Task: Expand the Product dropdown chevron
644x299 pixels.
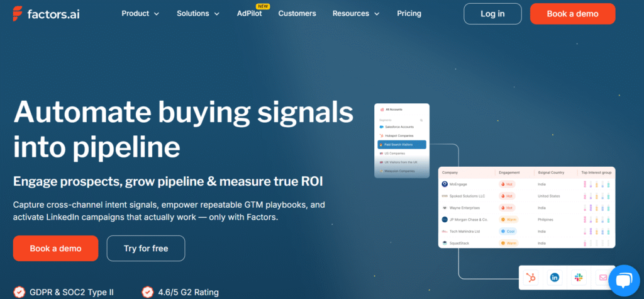Action: pyautogui.click(x=157, y=14)
